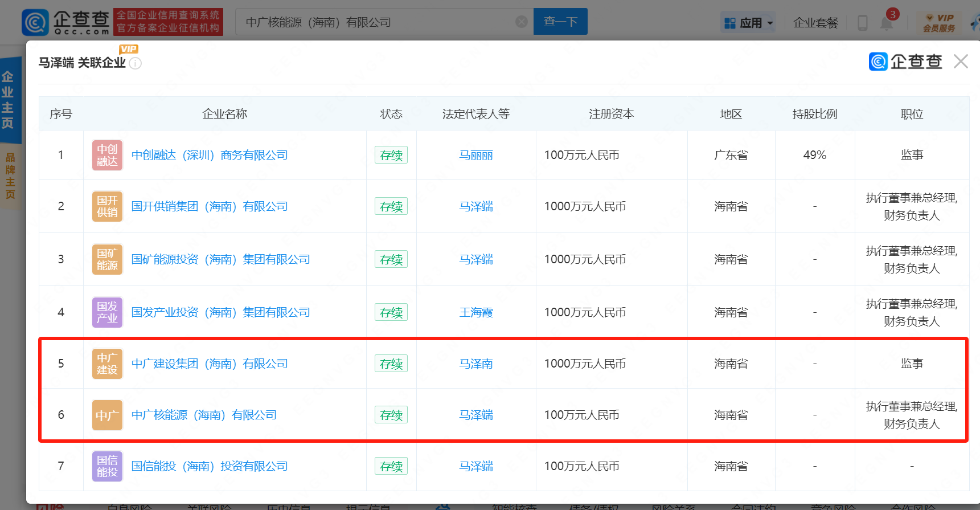Open company 国开供销集团（海南）有限公司
The width and height of the screenshot is (980, 510).
[x=210, y=206]
